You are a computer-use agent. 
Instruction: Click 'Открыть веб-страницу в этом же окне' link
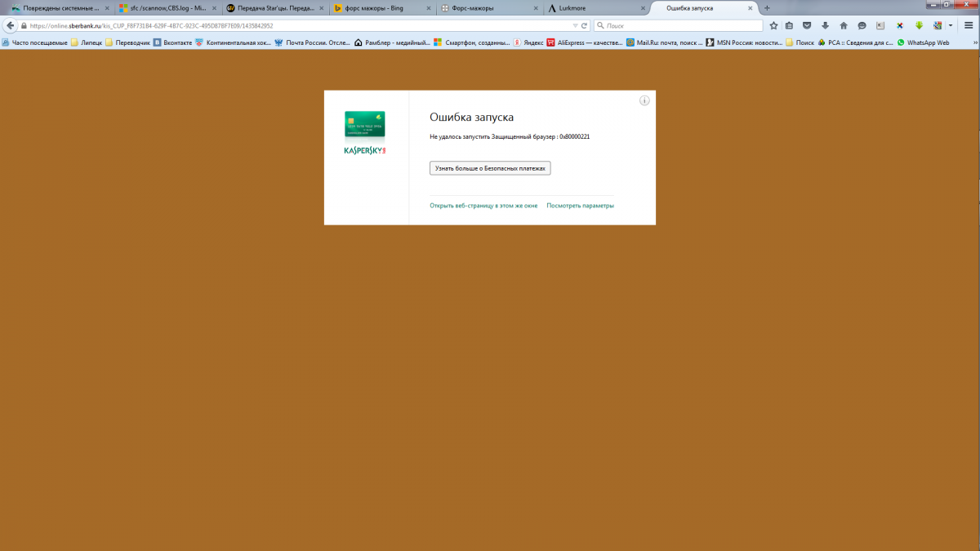click(x=483, y=206)
